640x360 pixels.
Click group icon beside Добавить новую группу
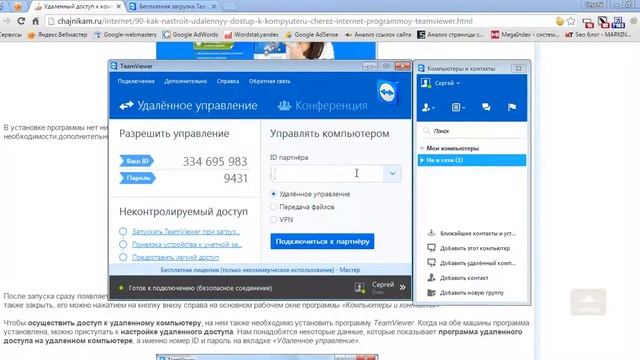(x=431, y=293)
